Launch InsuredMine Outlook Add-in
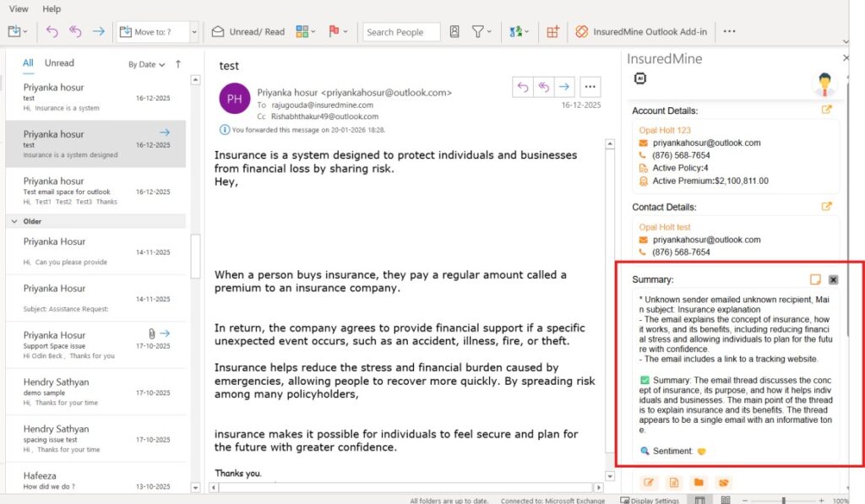Screen dimensions: 865x504 (x=641, y=32)
